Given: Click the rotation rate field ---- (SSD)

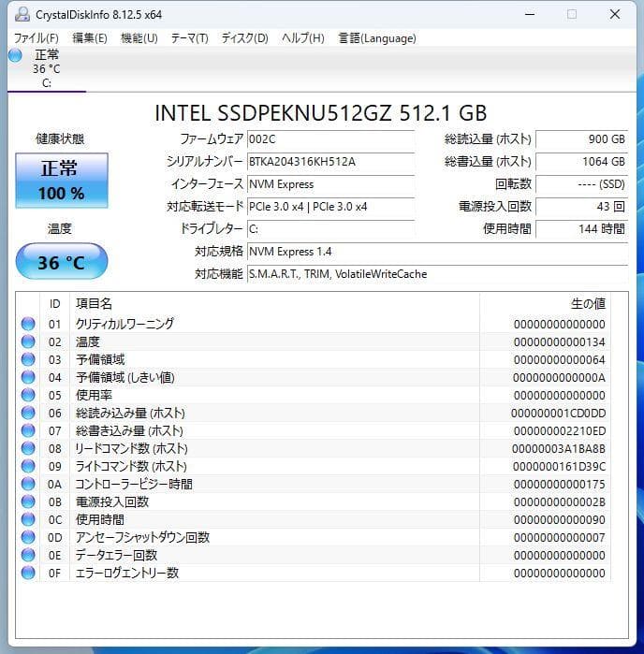Looking at the screenshot, I should click(x=581, y=184).
